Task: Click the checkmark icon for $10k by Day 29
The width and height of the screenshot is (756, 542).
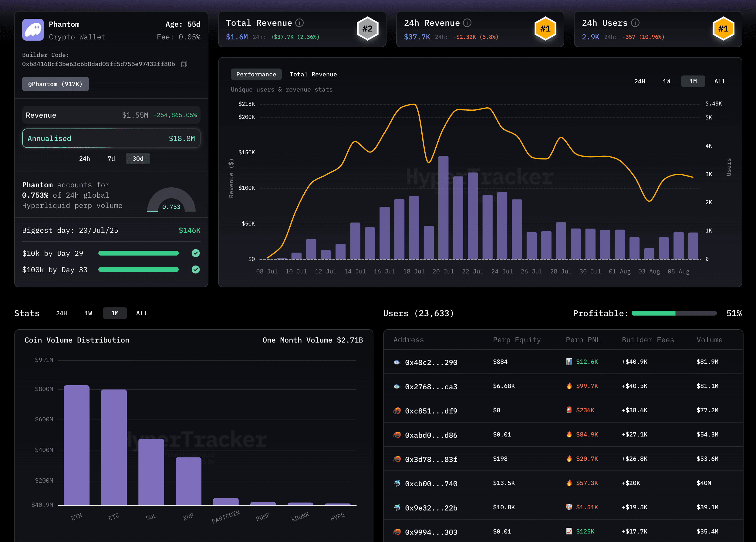Action: (196, 253)
